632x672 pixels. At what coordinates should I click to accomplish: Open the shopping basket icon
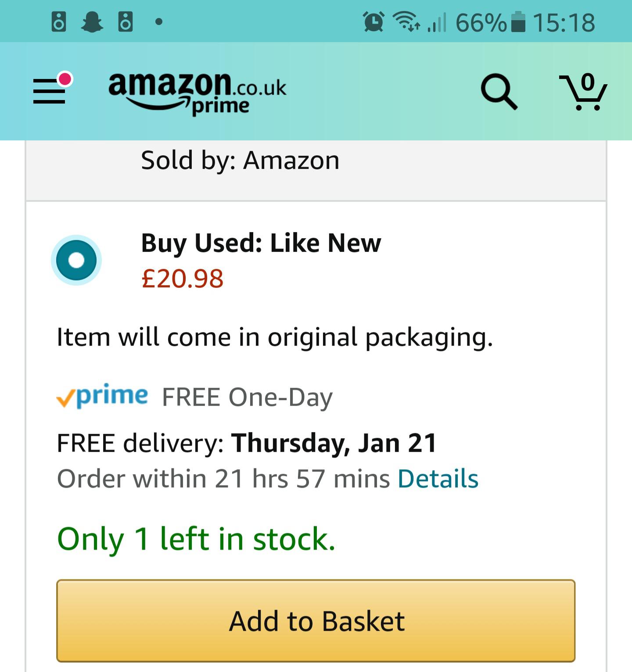click(x=584, y=92)
